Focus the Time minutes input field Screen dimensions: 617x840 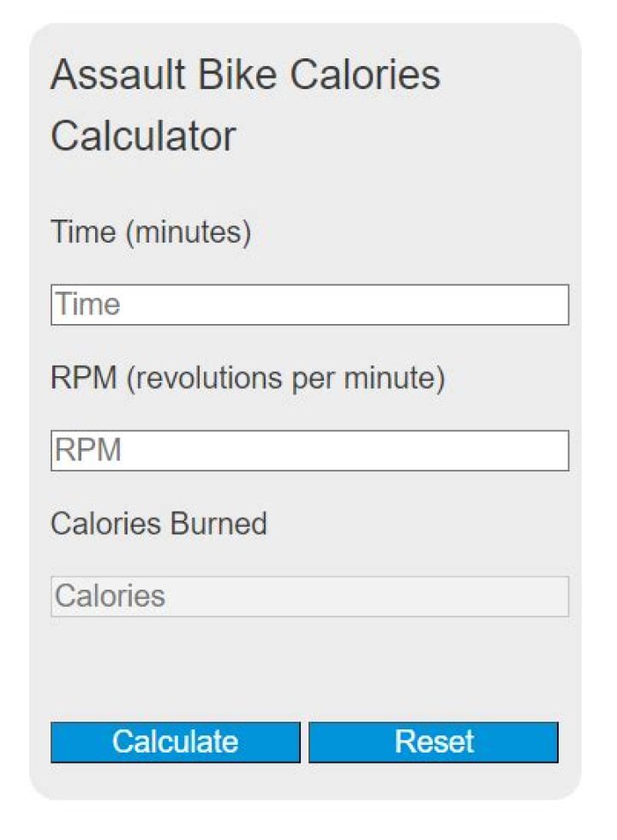[x=309, y=305]
